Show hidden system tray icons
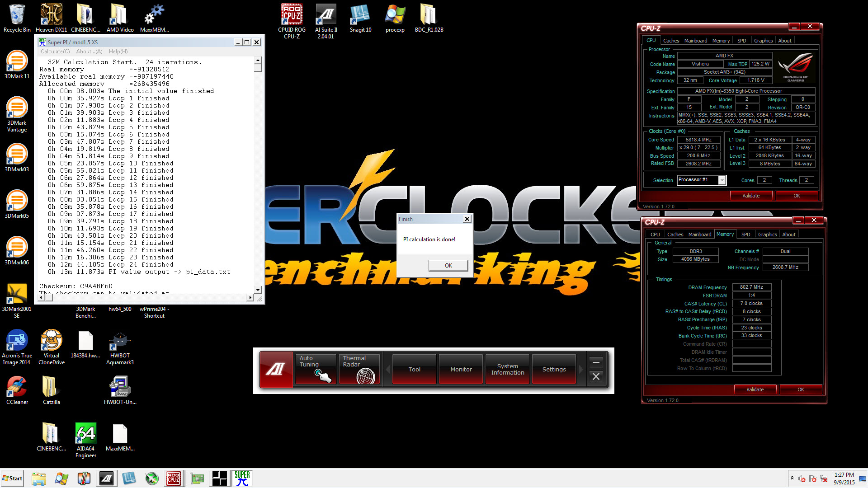The width and height of the screenshot is (868, 488). (x=792, y=478)
